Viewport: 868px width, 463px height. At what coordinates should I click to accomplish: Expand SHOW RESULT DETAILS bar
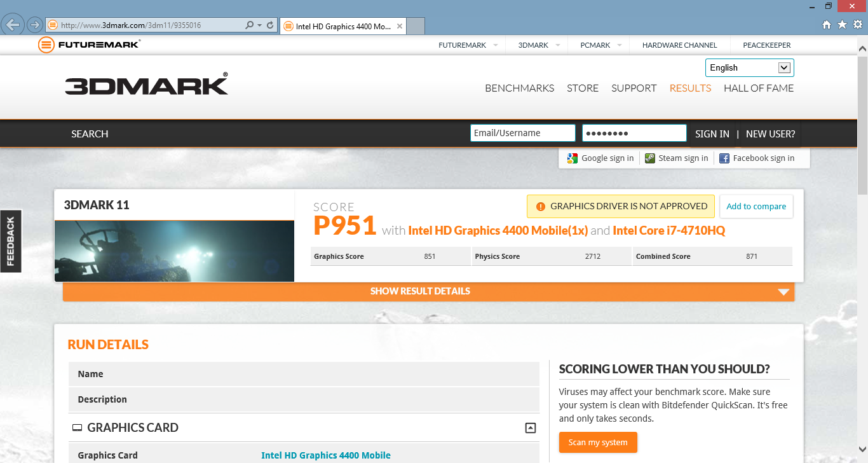click(x=428, y=291)
